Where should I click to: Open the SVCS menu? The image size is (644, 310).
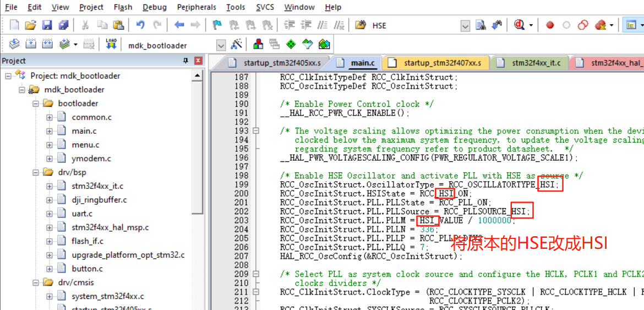[265, 7]
